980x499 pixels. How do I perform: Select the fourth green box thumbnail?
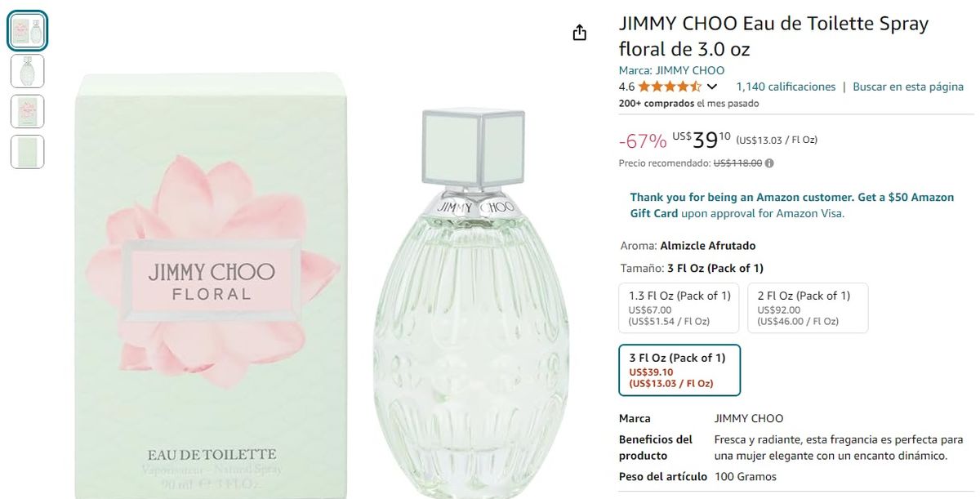pos(27,152)
